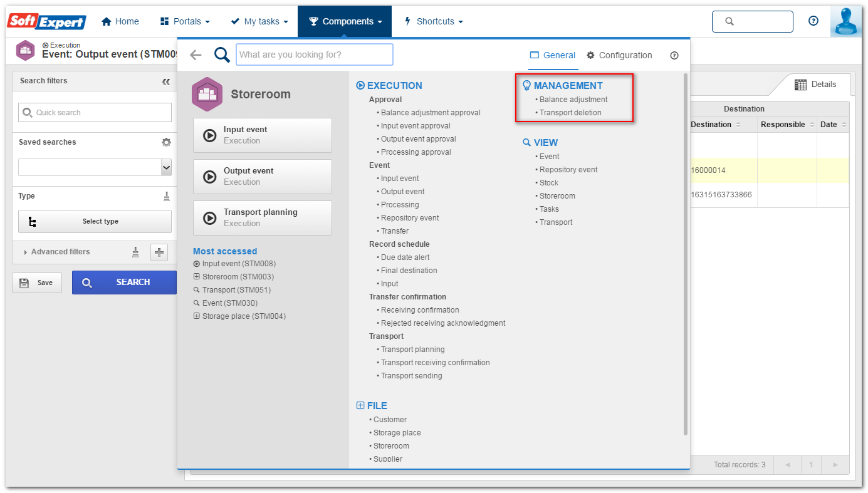Open Tasks under View
Screen dimensions: 868x493
click(x=549, y=209)
